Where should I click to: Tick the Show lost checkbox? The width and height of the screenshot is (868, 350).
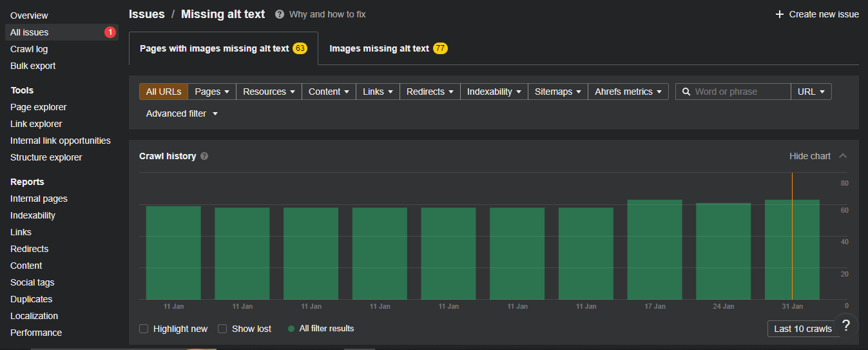pos(222,329)
